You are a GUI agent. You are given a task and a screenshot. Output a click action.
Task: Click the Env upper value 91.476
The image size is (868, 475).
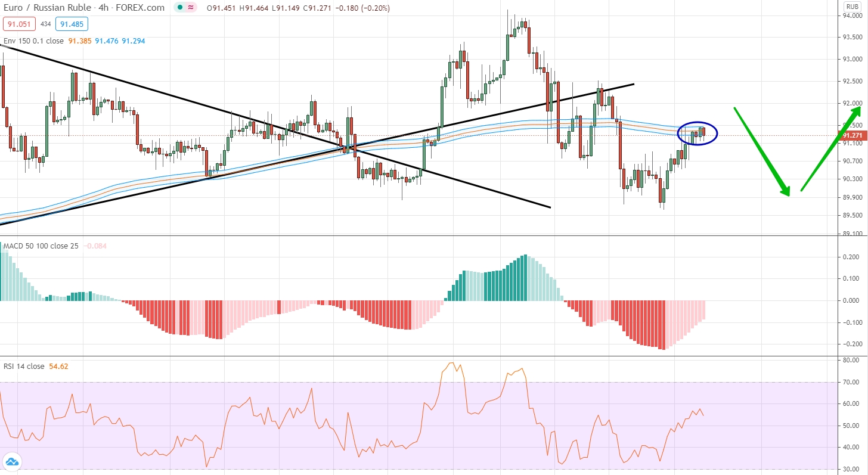[x=106, y=41]
